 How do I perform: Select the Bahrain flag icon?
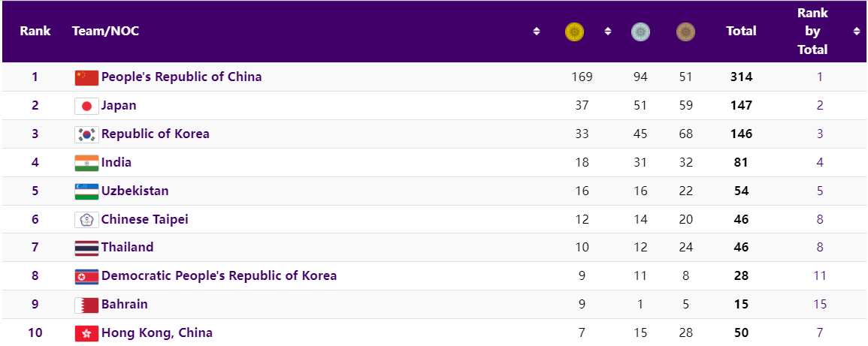[x=86, y=305]
